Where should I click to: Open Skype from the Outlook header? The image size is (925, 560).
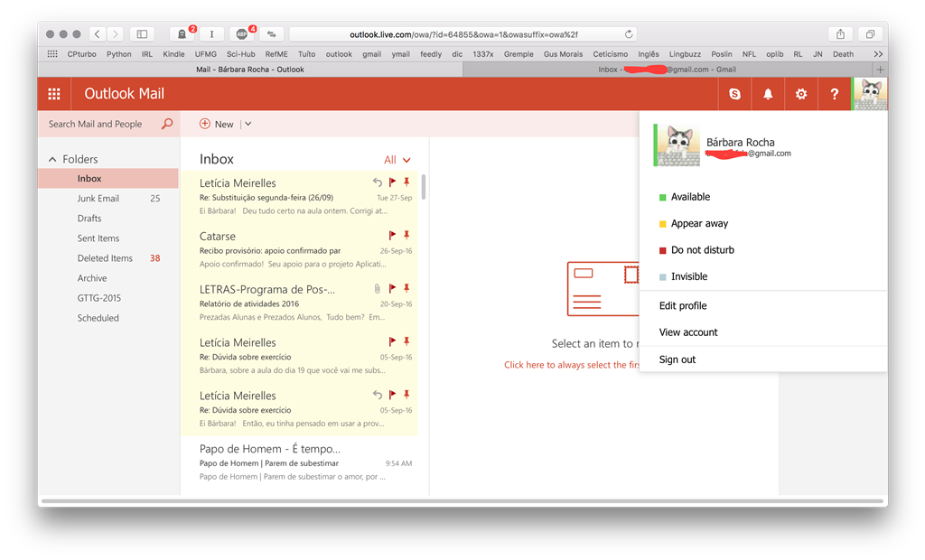coord(734,94)
